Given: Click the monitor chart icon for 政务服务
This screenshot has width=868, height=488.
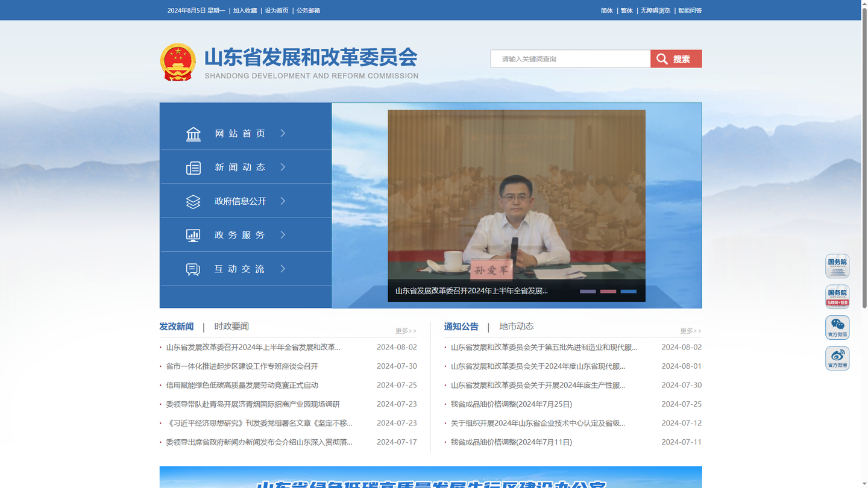Looking at the screenshot, I should click(x=193, y=235).
